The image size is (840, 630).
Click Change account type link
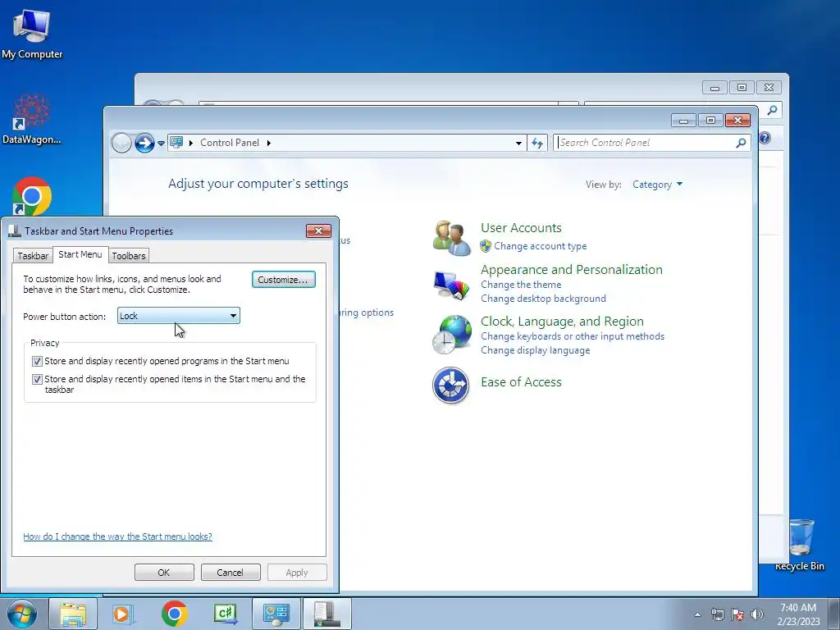(x=540, y=246)
